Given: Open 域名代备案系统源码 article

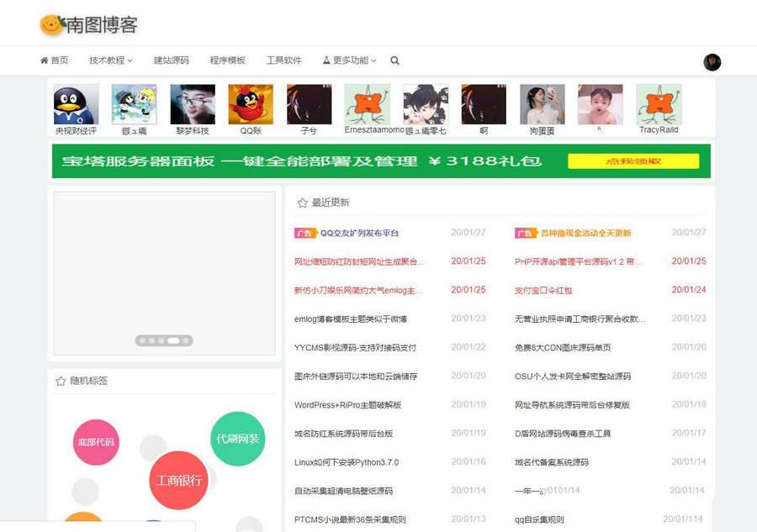Looking at the screenshot, I should tap(552, 462).
